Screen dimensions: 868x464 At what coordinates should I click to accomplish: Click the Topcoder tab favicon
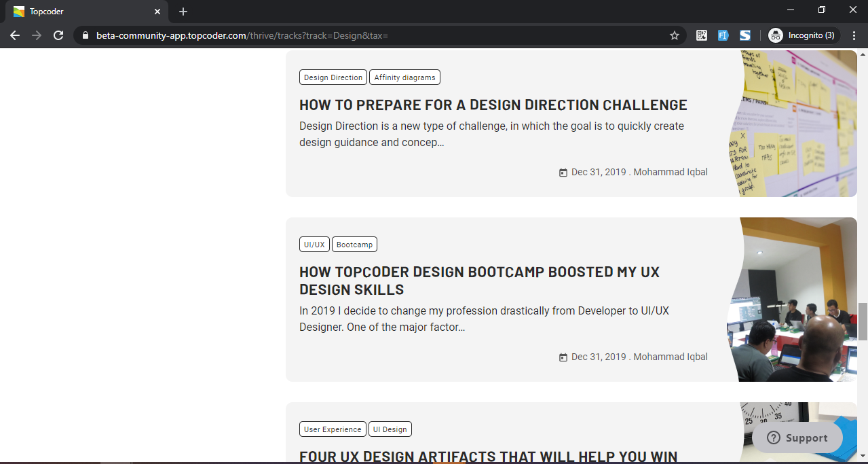point(19,12)
